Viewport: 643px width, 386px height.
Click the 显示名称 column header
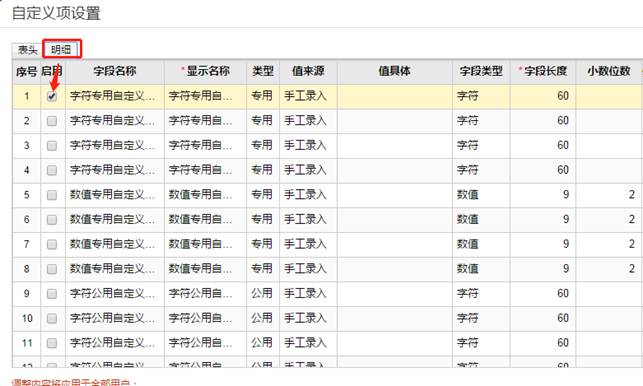[x=205, y=71]
